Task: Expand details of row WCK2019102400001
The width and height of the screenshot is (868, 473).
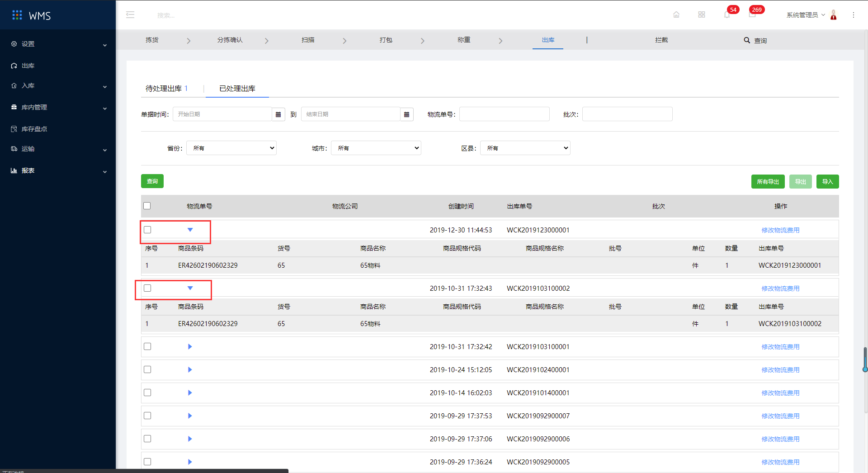Action: [x=190, y=369]
